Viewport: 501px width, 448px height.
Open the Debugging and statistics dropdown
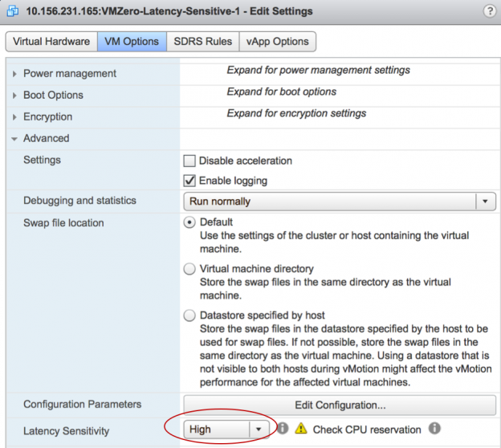coord(340,202)
